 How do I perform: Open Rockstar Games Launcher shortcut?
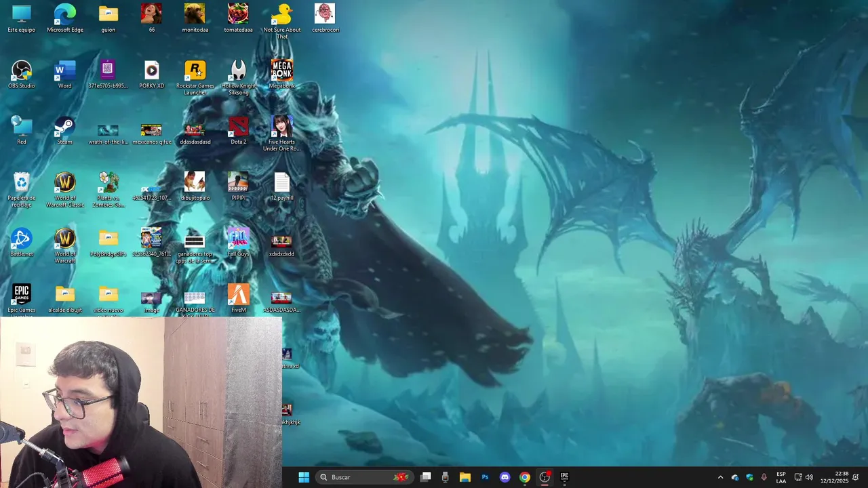coord(195,77)
